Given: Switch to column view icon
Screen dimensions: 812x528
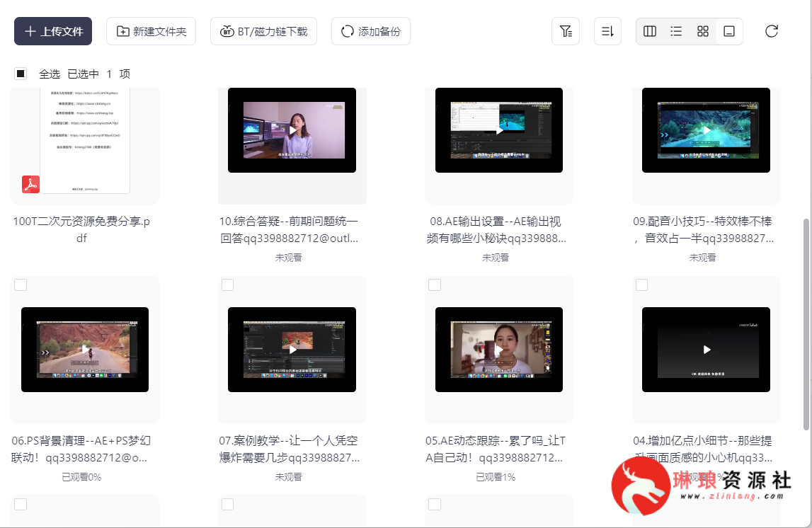Looking at the screenshot, I should pyautogui.click(x=649, y=31).
